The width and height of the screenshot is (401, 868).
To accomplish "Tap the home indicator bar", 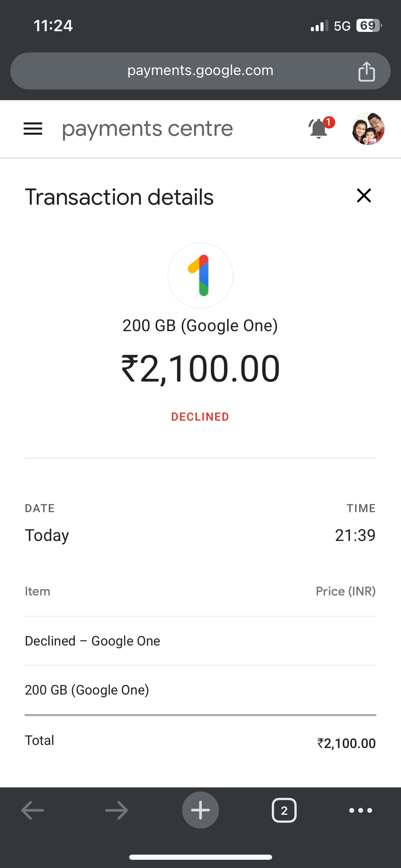I will [x=200, y=857].
